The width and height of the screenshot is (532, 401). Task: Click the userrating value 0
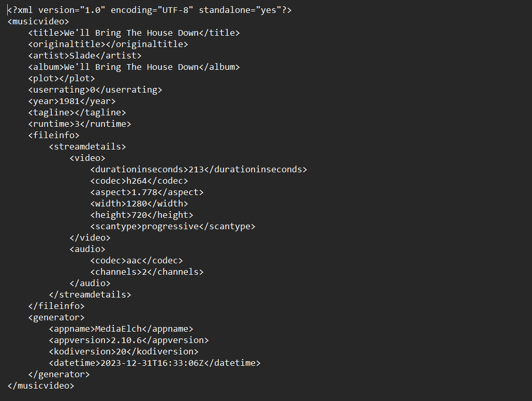pos(93,90)
